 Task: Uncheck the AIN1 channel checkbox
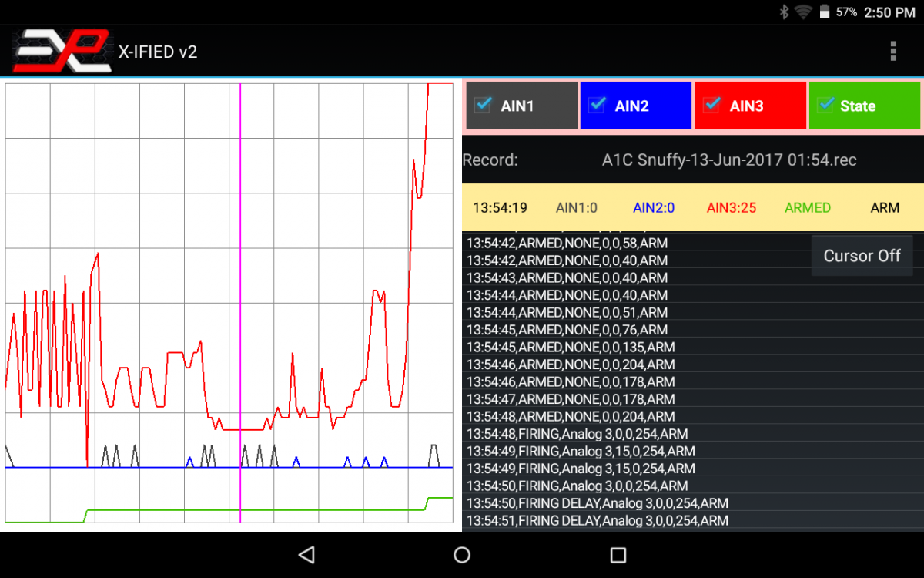coord(484,105)
